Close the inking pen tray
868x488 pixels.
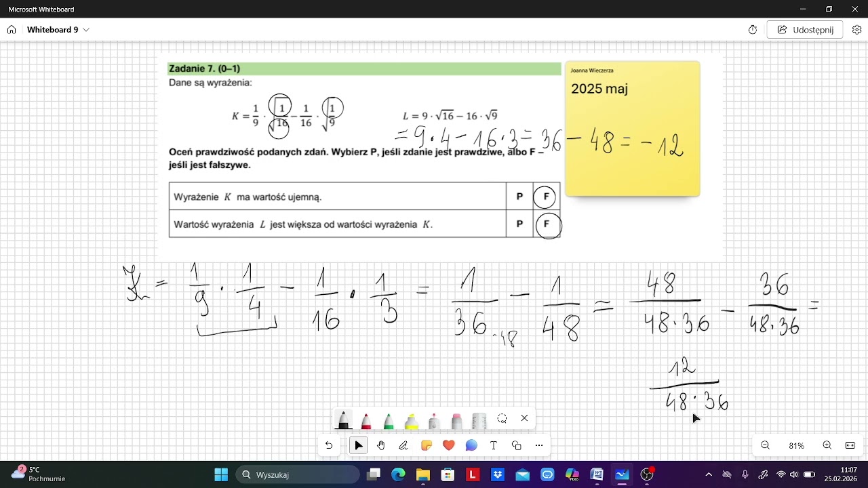(524, 418)
